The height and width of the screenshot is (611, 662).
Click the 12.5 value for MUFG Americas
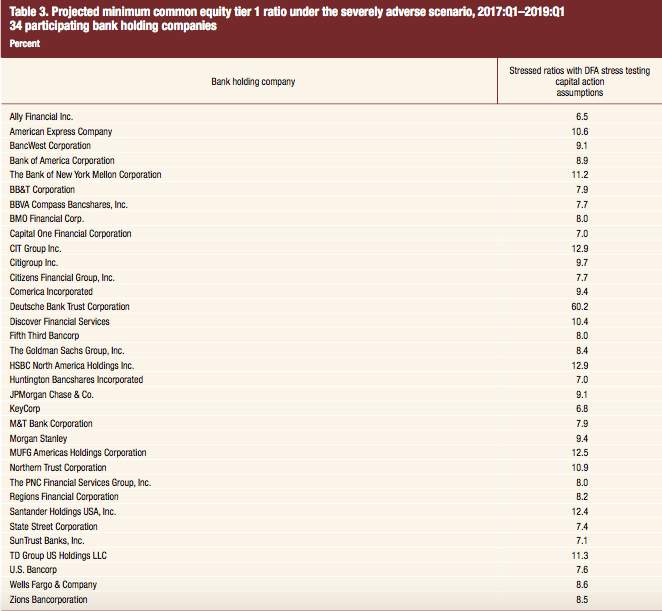tap(580, 453)
